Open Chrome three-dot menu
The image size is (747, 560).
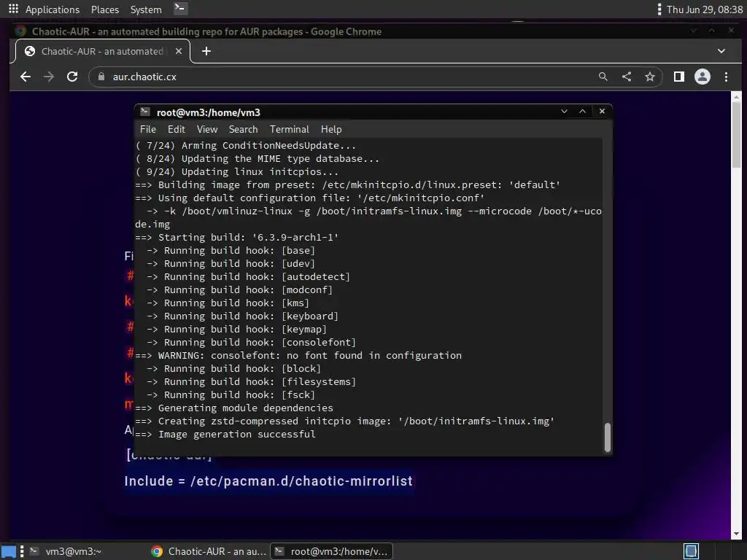[726, 77]
